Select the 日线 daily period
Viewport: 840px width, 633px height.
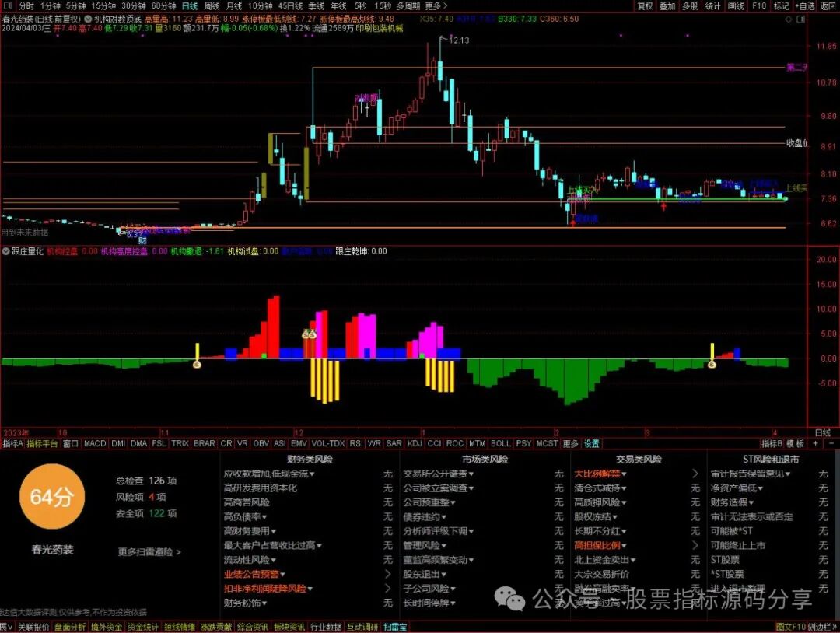point(190,6)
